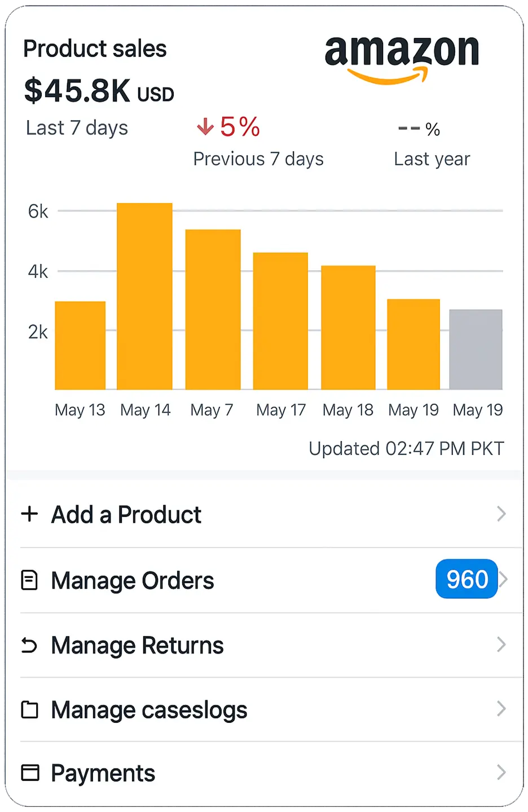Click the red down arrow next to 5%
The image size is (528, 812).
click(x=205, y=126)
